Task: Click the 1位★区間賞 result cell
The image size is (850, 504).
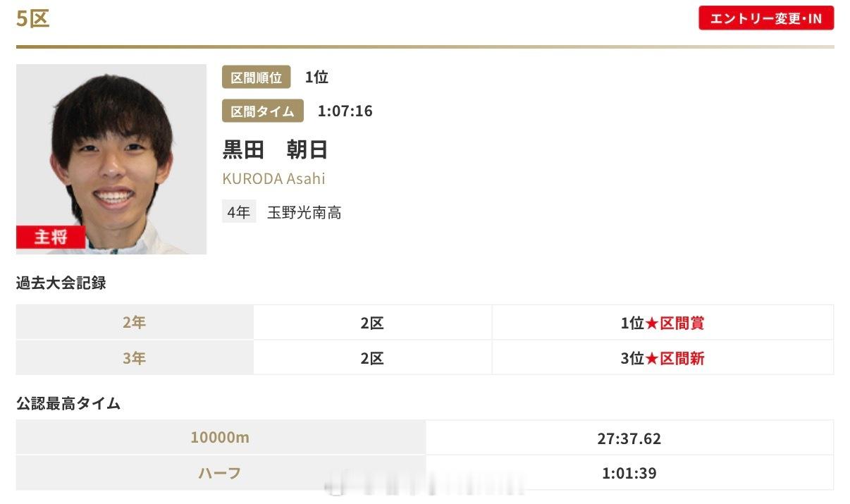Action: tap(663, 323)
